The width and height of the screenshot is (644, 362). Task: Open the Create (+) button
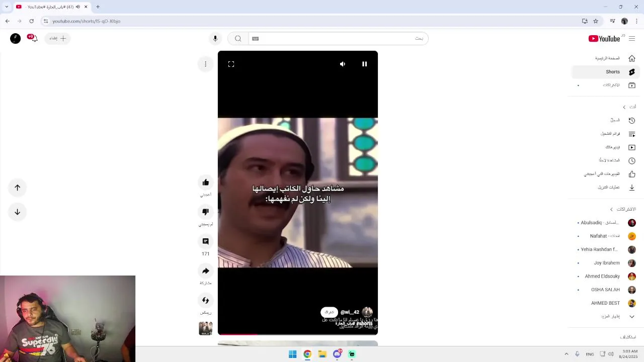point(58,38)
